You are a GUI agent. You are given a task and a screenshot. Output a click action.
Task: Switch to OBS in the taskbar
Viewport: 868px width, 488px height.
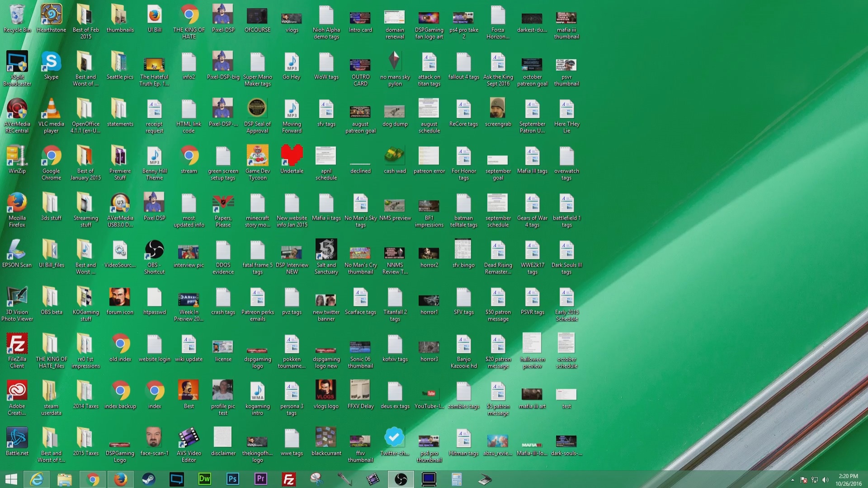(401, 479)
